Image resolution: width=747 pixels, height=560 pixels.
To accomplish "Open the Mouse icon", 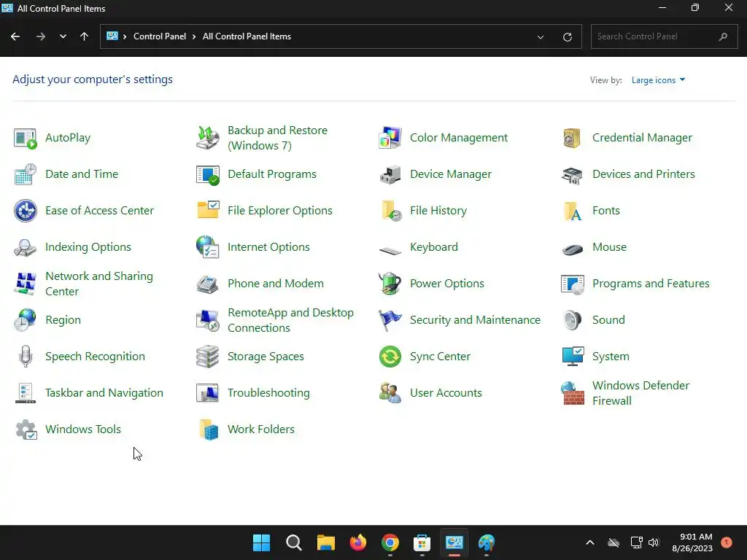I will [572, 249].
